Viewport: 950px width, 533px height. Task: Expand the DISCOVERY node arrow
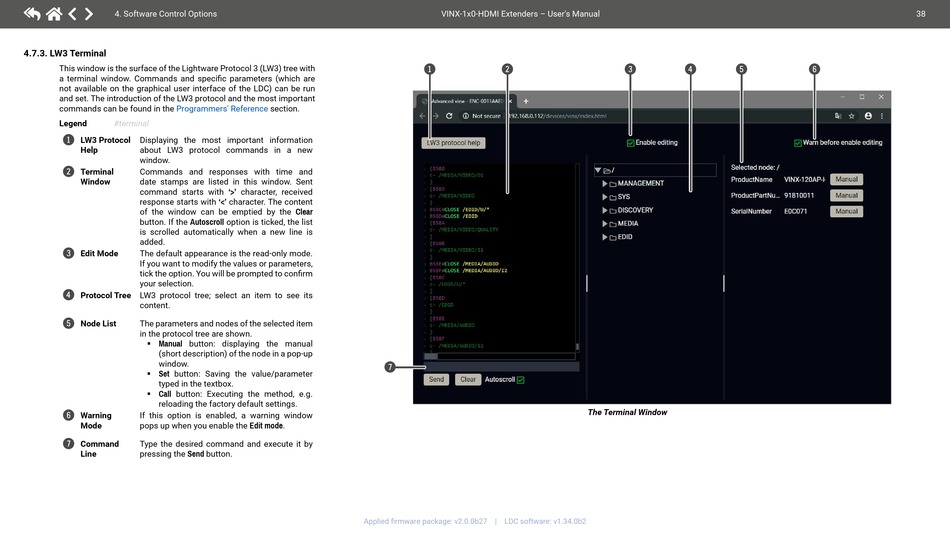[x=605, y=210]
